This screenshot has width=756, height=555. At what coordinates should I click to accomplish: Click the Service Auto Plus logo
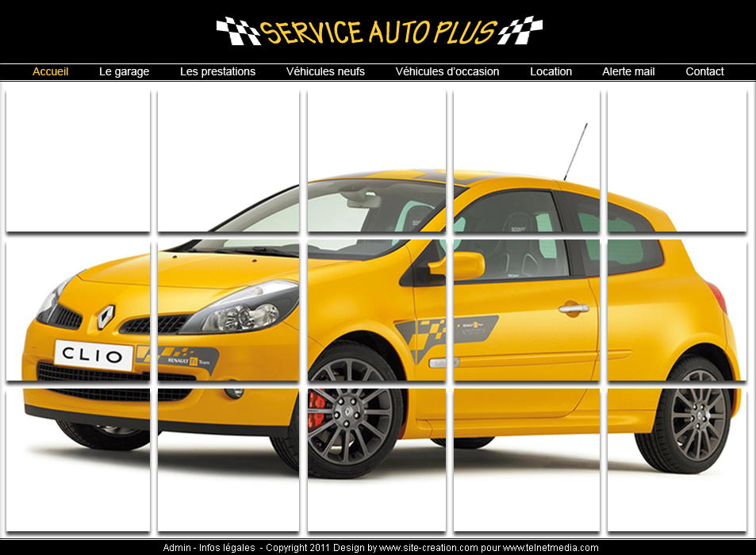coord(379,31)
